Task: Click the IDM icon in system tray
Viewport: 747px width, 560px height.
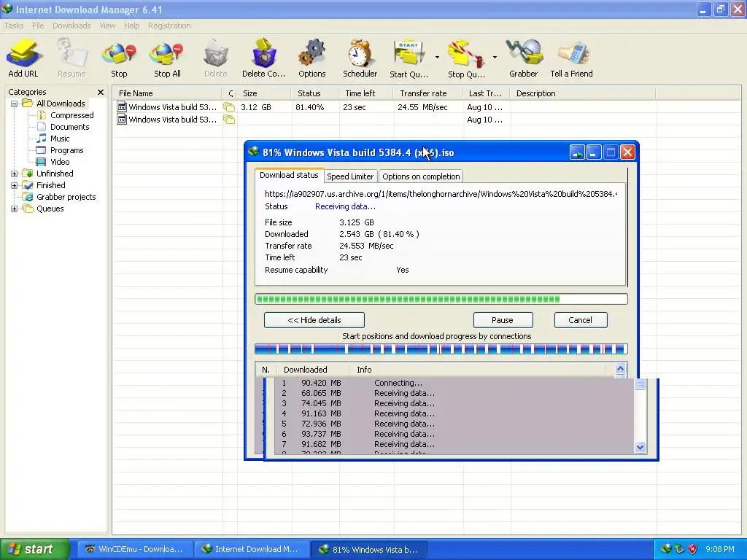Action: pos(666,549)
